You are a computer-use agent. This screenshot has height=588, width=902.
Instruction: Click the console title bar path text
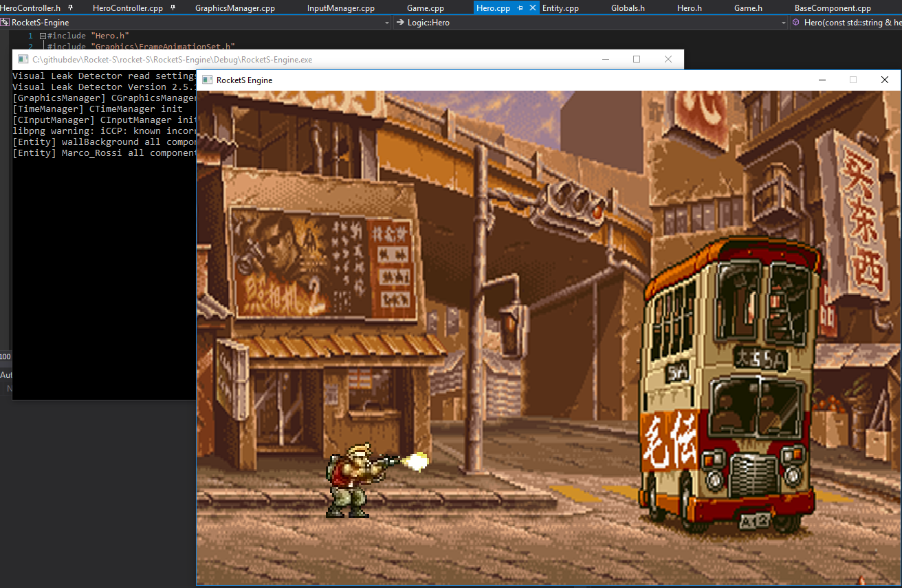(x=173, y=60)
